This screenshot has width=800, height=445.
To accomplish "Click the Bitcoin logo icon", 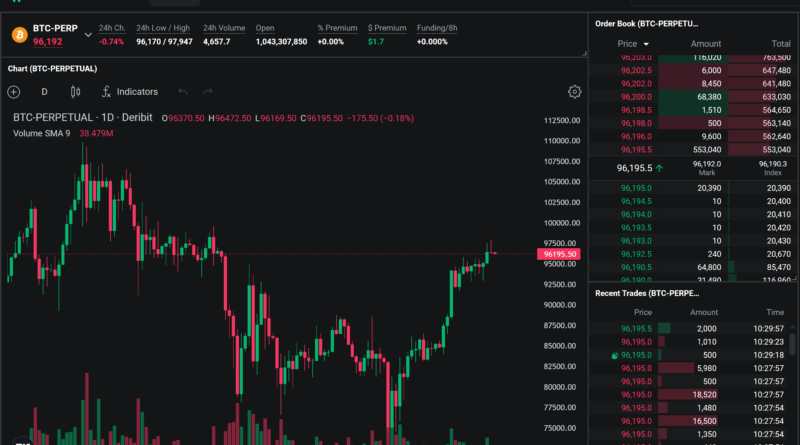I will pos(19,35).
